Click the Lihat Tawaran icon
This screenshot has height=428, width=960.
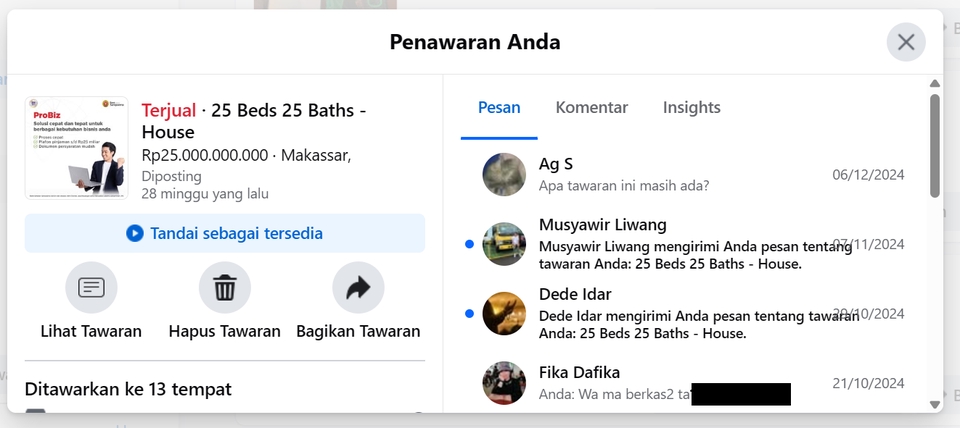tap(91, 288)
